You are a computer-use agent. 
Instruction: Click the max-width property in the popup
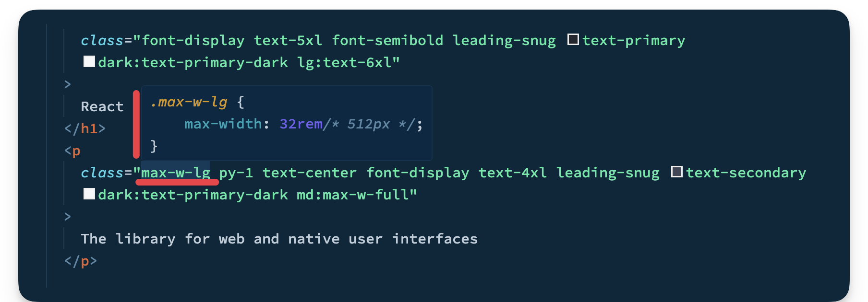[x=223, y=124]
